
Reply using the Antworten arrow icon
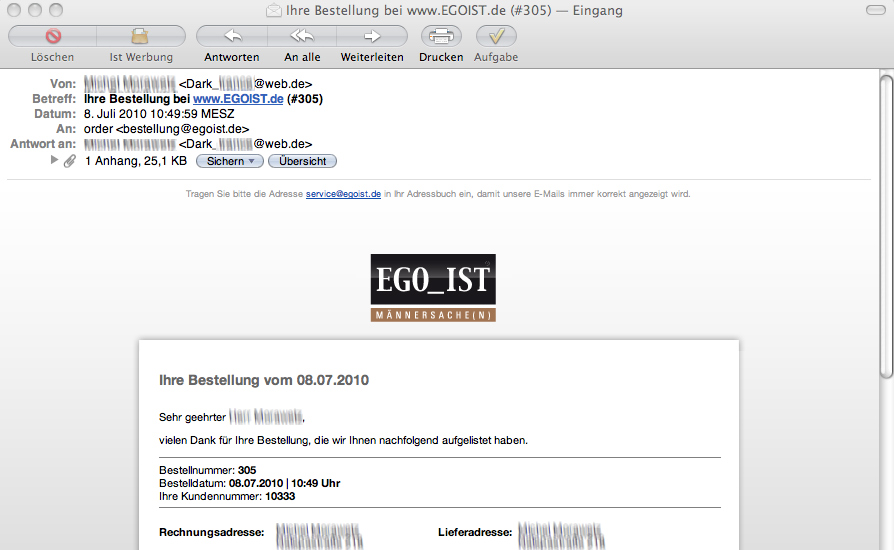pyautogui.click(x=232, y=36)
